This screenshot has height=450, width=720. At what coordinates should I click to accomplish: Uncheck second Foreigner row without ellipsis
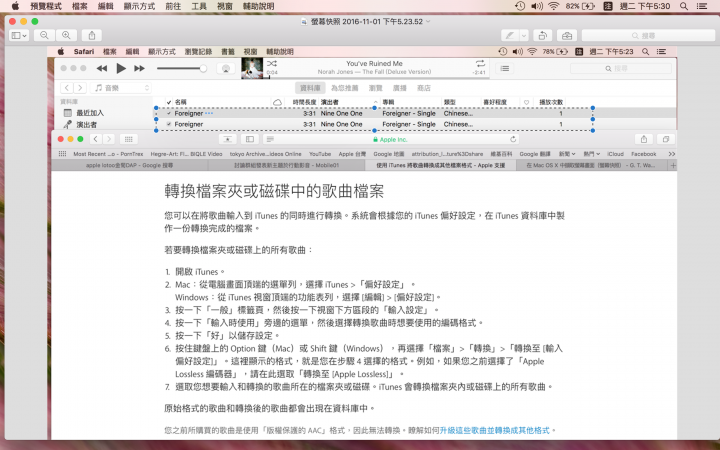coord(169,124)
